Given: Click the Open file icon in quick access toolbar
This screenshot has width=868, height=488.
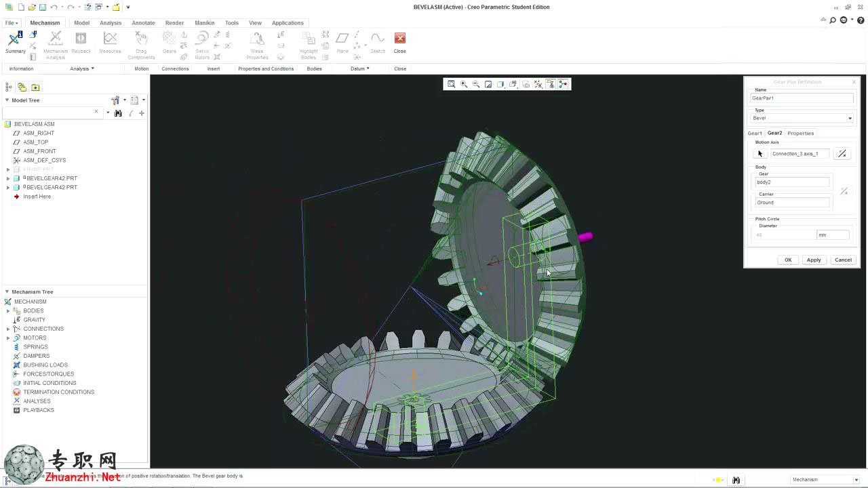Looking at the screenshot, I should coord(32,7).
